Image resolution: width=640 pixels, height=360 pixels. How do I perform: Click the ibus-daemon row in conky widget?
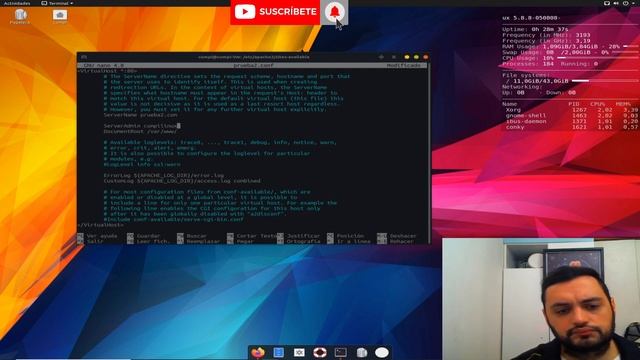pyautogui.click(x=571, y=121)
